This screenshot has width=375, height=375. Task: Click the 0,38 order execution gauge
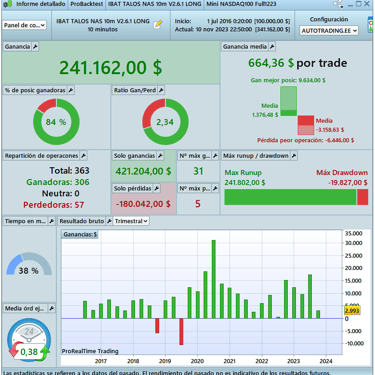point(29,340)
